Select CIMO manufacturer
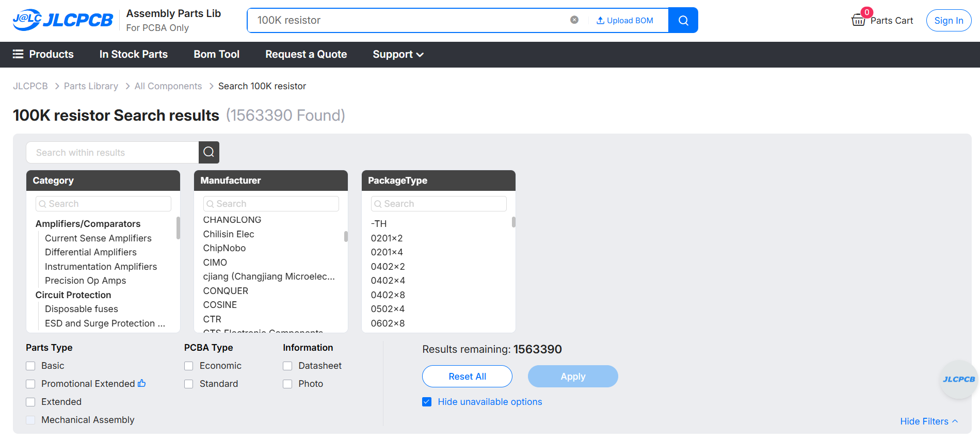This screenshot has height=441, width=980. 215,263
